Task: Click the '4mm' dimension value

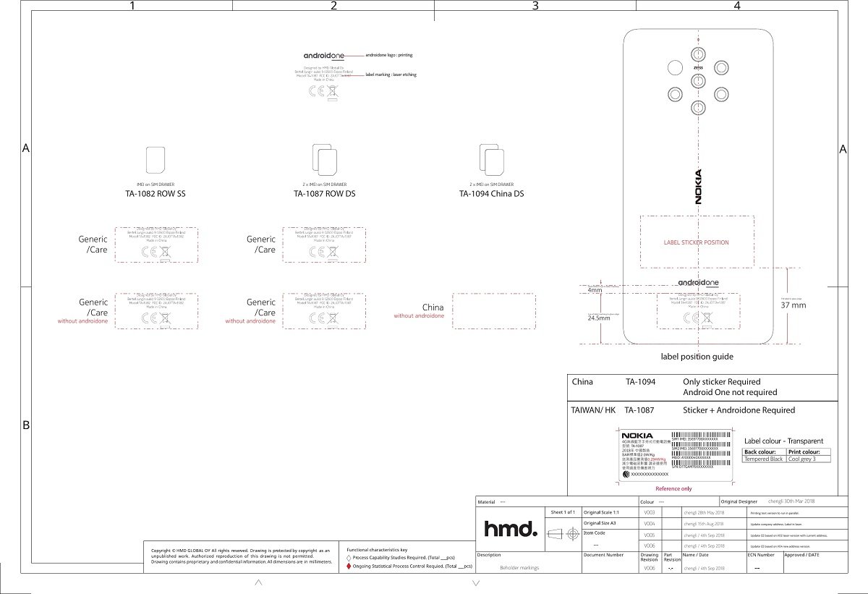Action: pyautogui.click(x=595, y=291)
